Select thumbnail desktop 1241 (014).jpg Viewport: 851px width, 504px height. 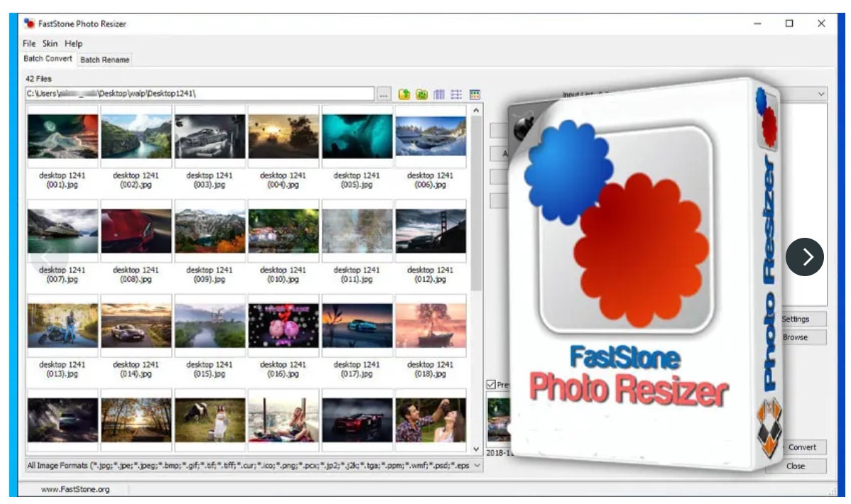[136, 326]
